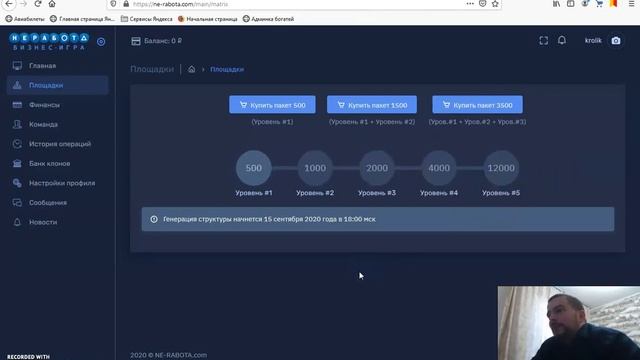Open Финансы in the sidebar
The width and height of the screenshot is (640, 360).
(x=58, y=105)
